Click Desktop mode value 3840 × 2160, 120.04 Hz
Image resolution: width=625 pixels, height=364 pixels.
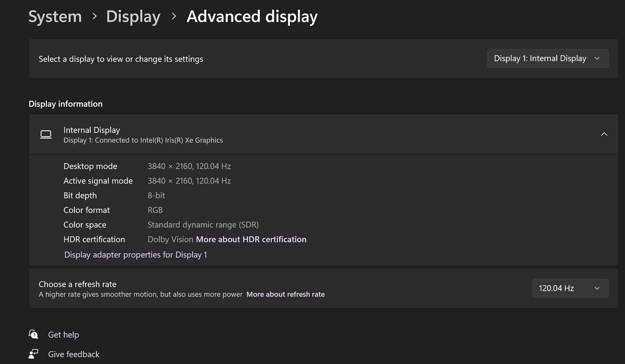[189, 166]
